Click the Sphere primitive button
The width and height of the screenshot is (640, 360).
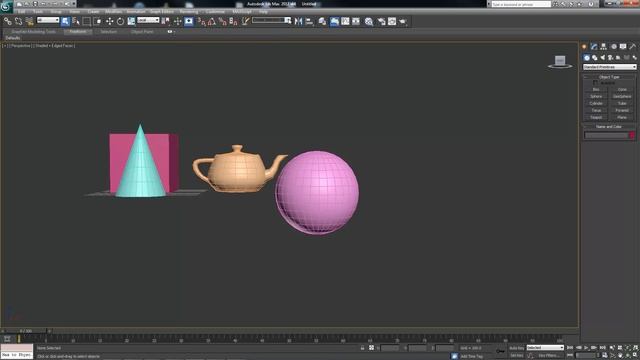tap(596, 96)
